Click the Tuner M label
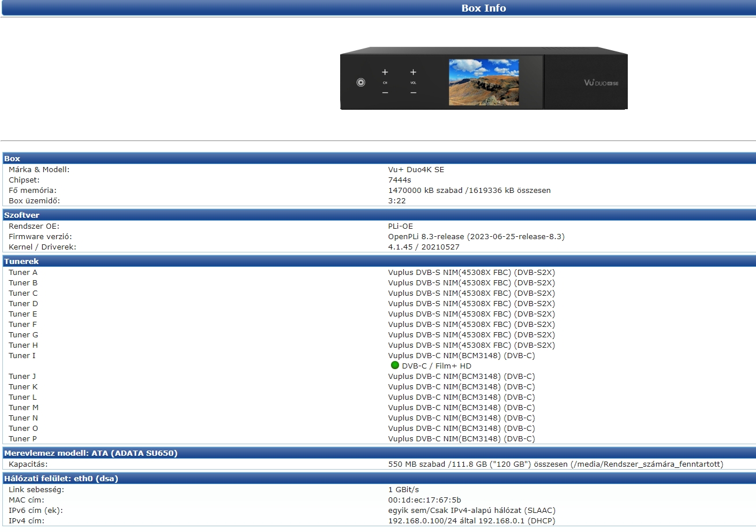 coord(24,408)
